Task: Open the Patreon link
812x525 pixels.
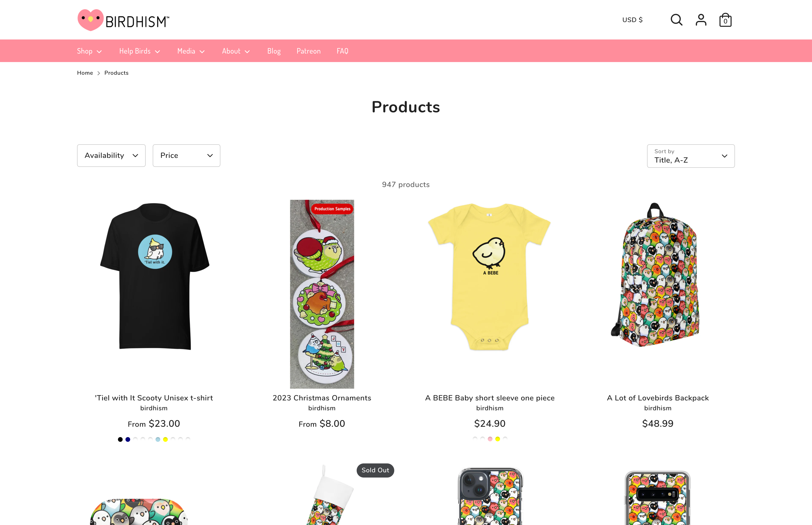Action: click(x=309, y=51)
